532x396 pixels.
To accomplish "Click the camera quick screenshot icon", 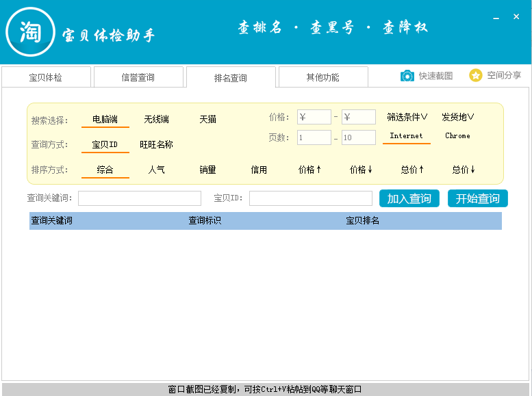I will [x=407, y=76].
